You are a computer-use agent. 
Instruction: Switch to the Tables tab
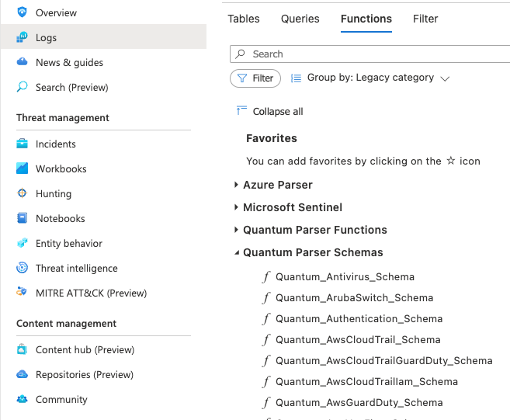click(244, 19)
